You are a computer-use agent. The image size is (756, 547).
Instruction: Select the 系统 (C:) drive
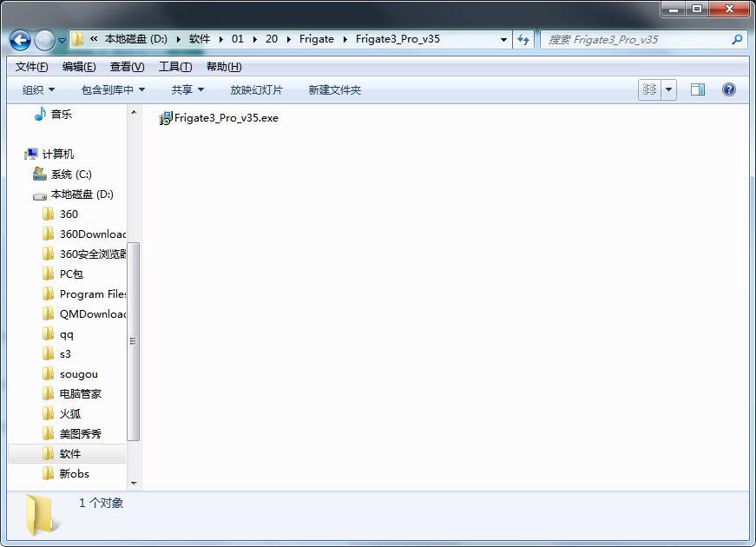(x=70, y=174)
